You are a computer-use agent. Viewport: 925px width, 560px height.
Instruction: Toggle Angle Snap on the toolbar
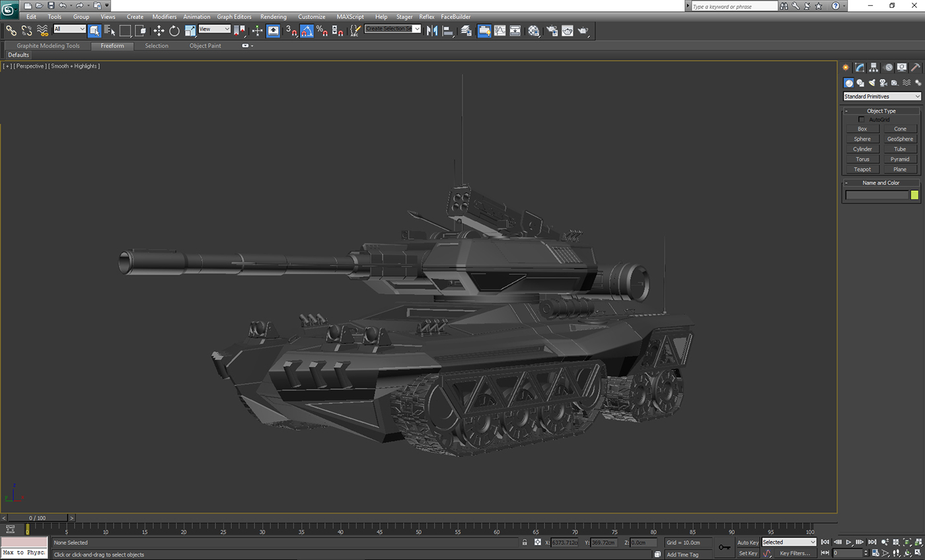[306, 30]
